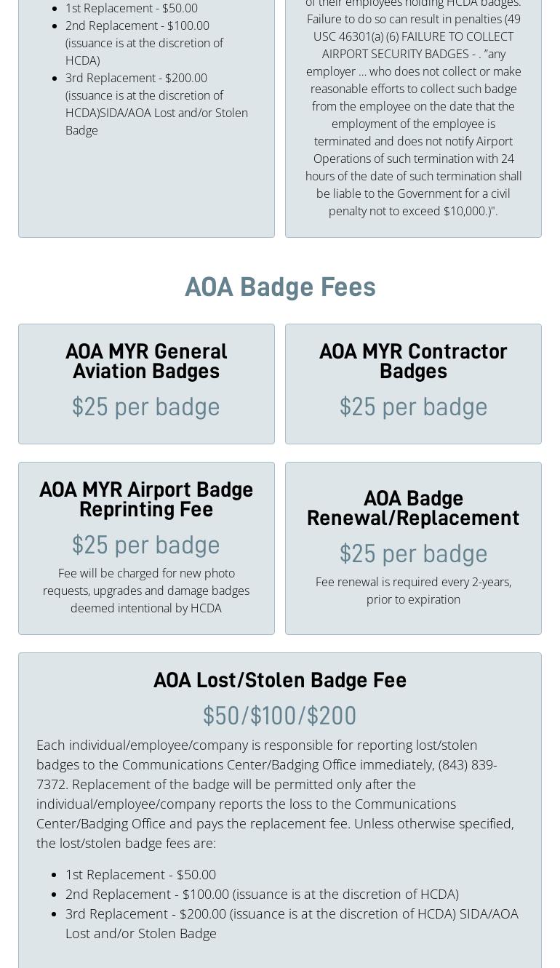Click "3rd Replacement - $200.00" in Lost/Stolen Fee card
560x968 pixels.
coord(291,914)
